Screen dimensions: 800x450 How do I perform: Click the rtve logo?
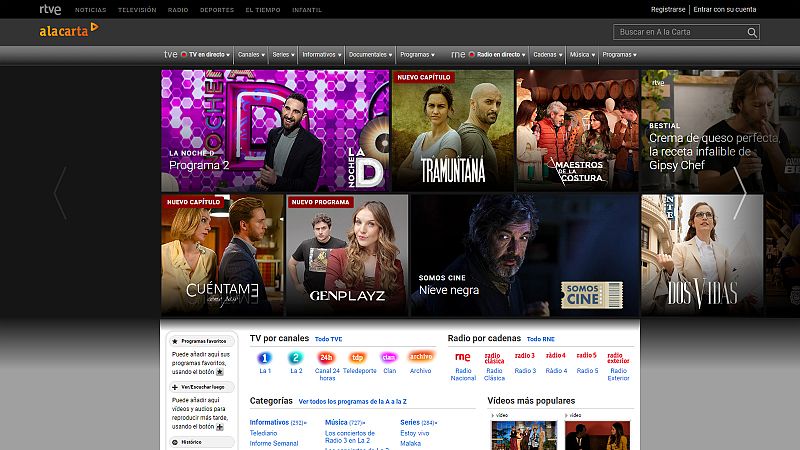50,9
